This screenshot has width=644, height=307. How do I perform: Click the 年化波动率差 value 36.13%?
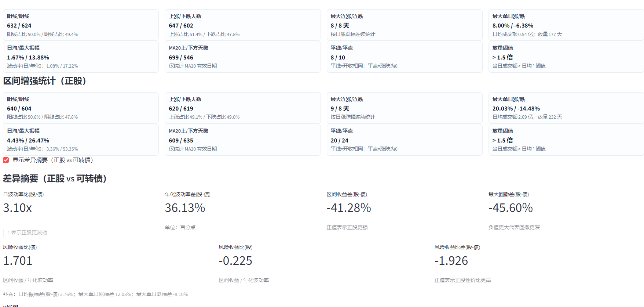185,208
